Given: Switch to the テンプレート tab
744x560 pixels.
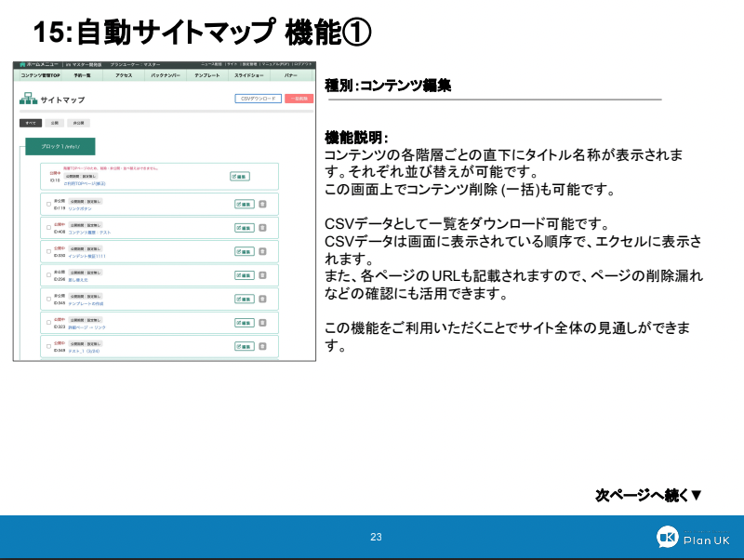Looking at the screenshot, I should (x=206, y=75).
